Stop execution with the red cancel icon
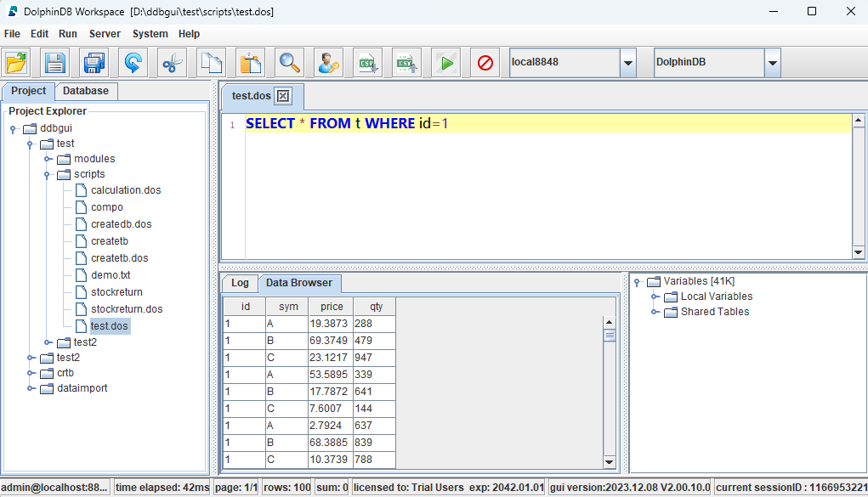The height and width of the screenshot is (497, 868). click(x=485, y=63)
